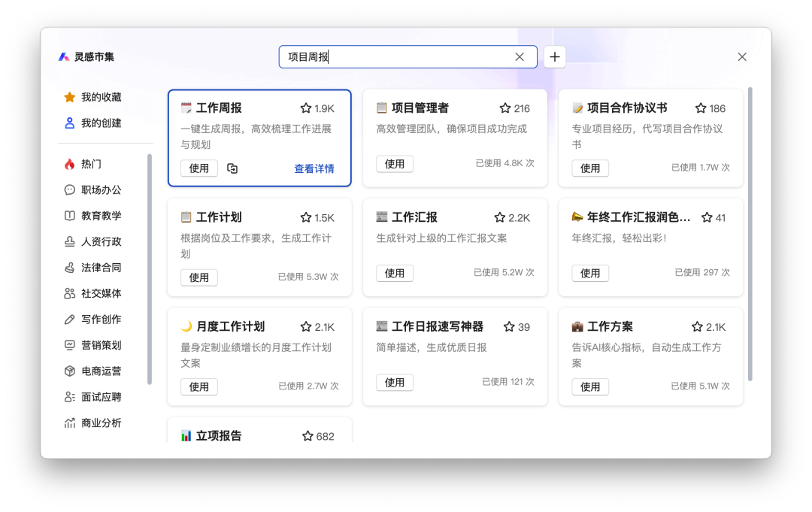This screenshot has height=512, width=812.
Task: Select the 职场办公 category
Action: (x=92, y=190)
